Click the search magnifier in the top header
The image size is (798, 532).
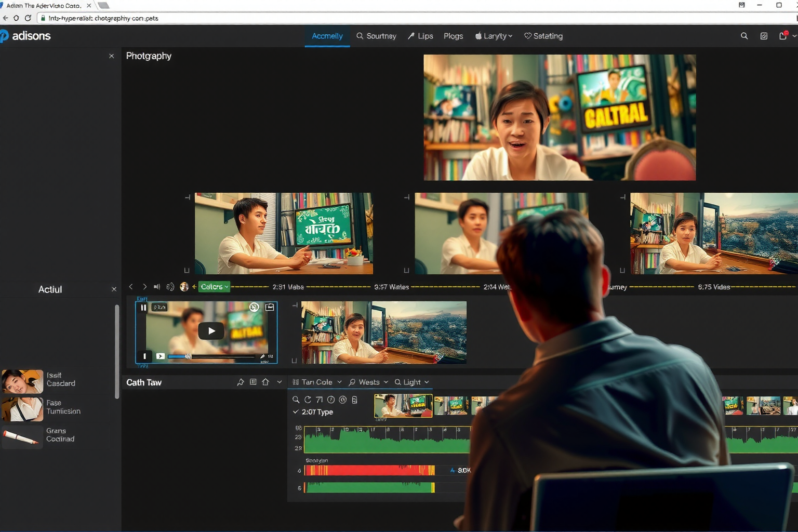point(744,36)
